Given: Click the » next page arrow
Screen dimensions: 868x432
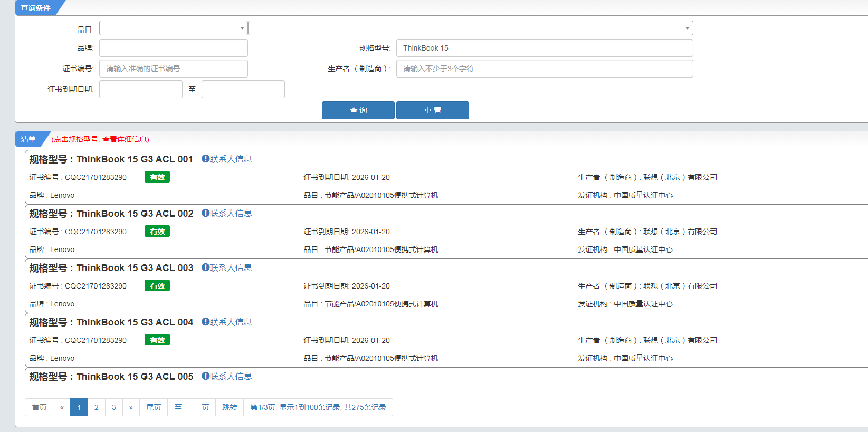Looking at the screenshot, I should pos(131,407).
